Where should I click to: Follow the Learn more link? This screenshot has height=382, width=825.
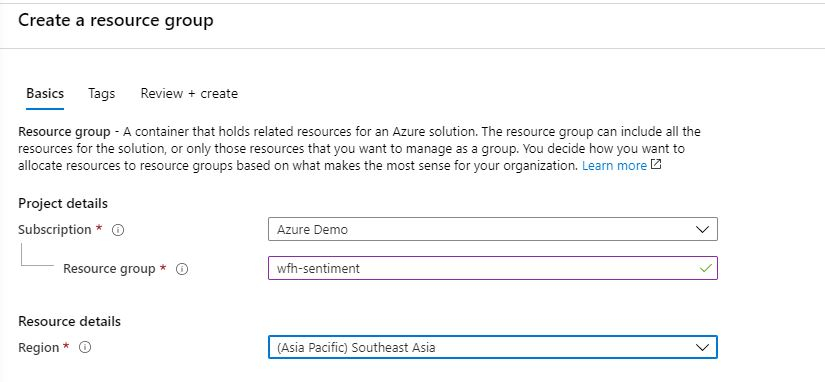click(x=614, y=165)
